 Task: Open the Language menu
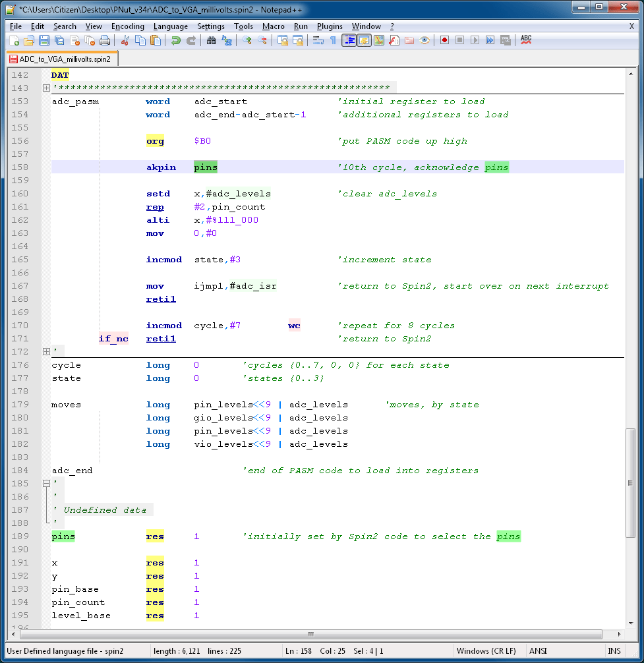pyautogui.click(x=170, y=26)
